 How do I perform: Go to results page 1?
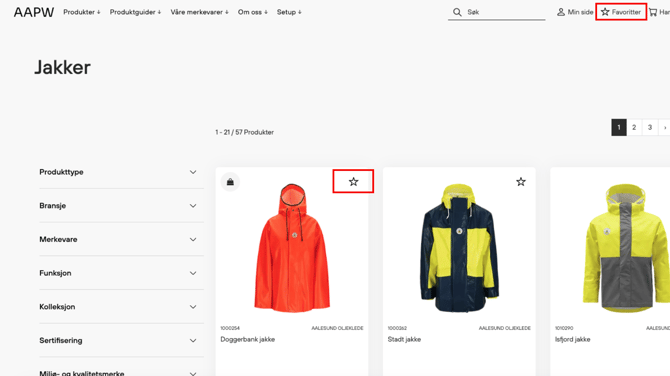click(x=619, y=127)
